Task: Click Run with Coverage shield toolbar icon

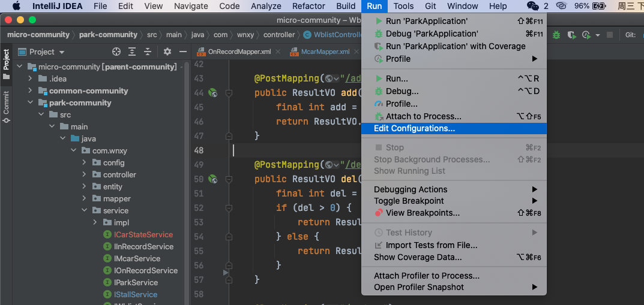Action: point(572,35)
